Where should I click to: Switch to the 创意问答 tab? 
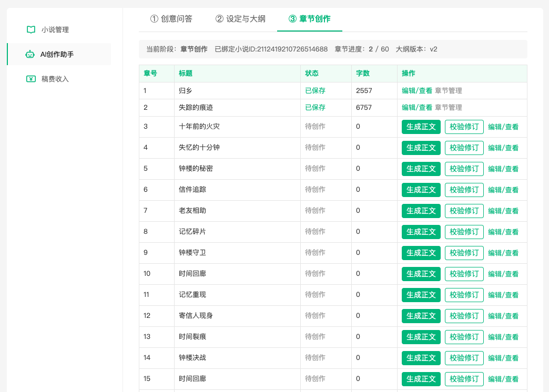[x=171, y=19]
